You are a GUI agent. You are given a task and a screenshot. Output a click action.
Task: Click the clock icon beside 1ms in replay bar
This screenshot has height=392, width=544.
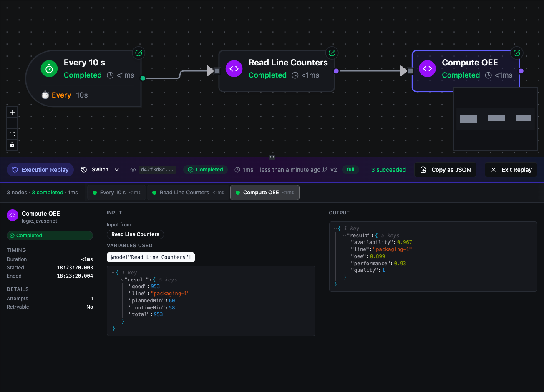tap(237, 170)
